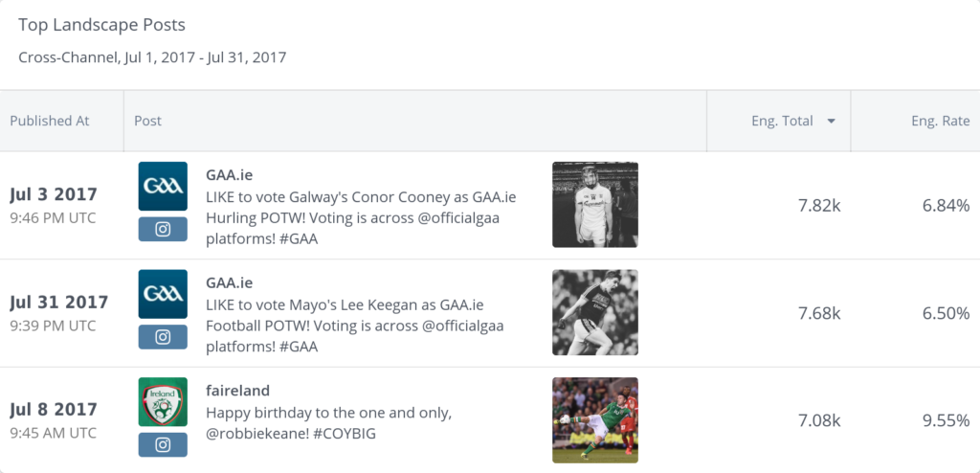
Task: Open the Eng. Total sort dropdown arrow
Action: click(831, 122)
